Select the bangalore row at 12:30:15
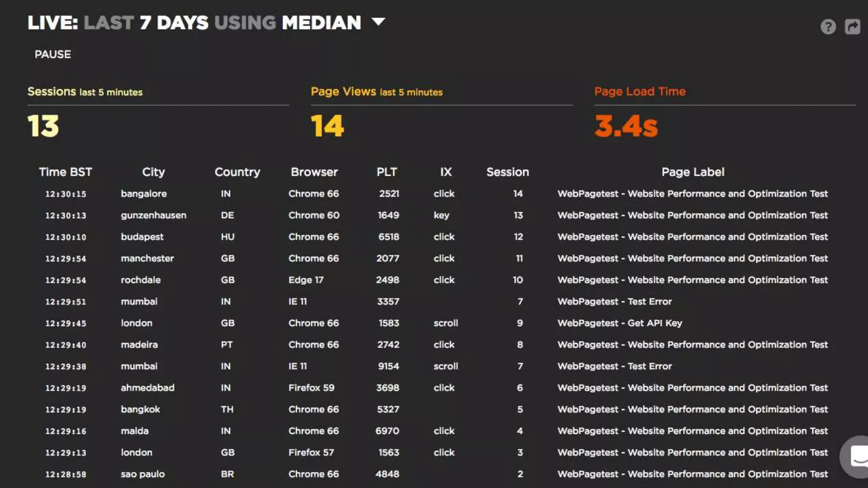The image size is (868, 488). click(x=144, y=194)
